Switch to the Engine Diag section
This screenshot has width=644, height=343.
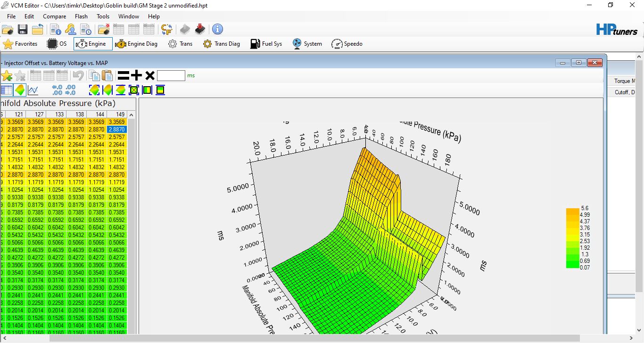(137, 44)
